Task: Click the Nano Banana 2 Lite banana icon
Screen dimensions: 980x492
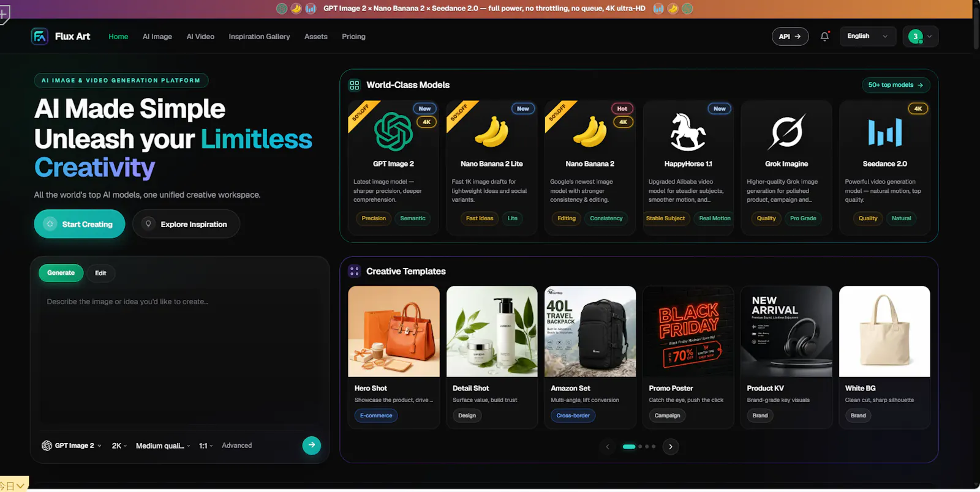Action: [x=492, y=132]
